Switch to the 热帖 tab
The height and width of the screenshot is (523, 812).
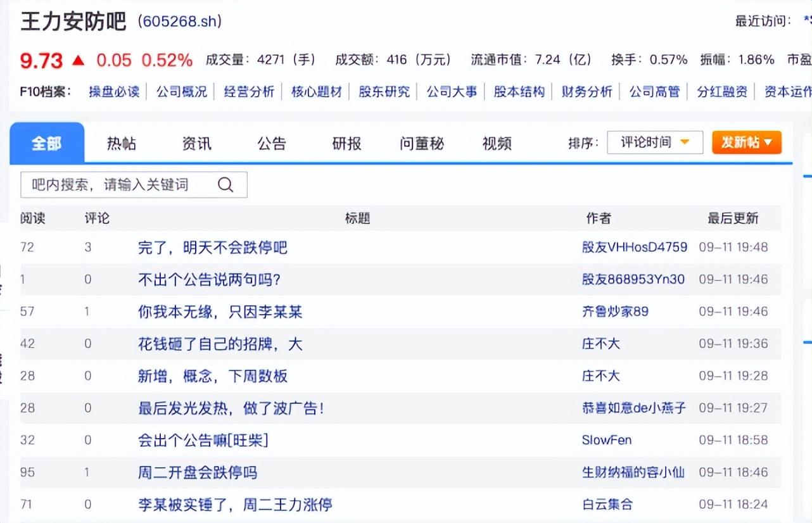point(122,144)
